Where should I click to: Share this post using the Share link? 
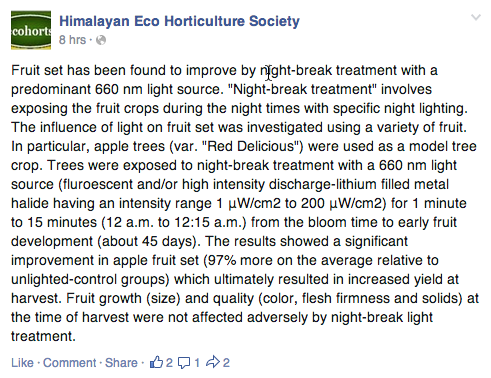tap(121, 363)
